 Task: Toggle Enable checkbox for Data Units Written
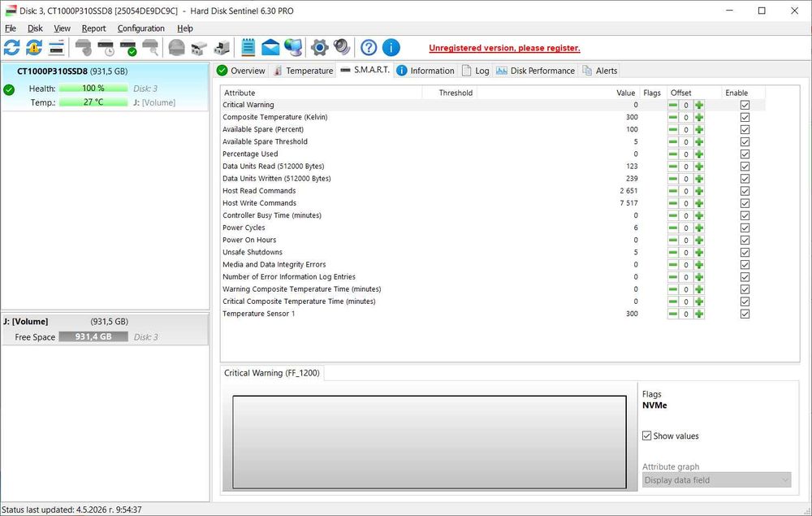(745, 179)
